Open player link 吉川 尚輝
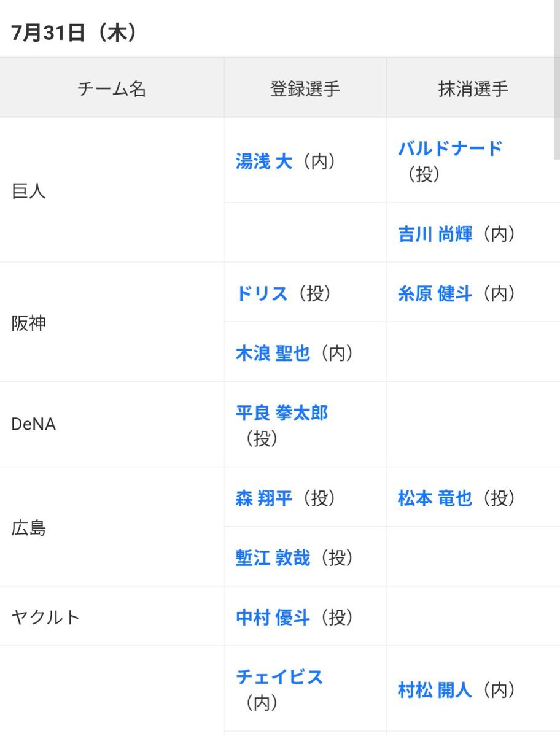This screenshot has height=736, width=560. pos(435,234)
